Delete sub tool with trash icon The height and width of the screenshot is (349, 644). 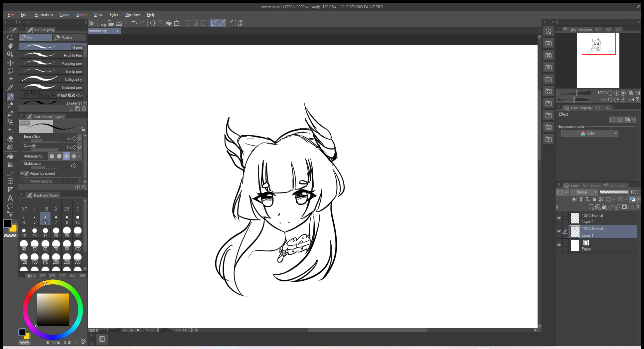tap(84, 109)
